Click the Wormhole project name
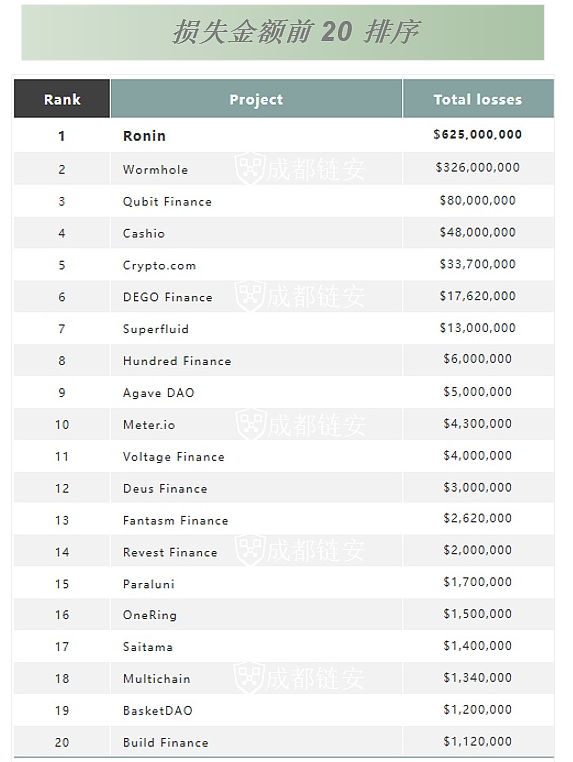Viewport: 573px width, 762px height. tap(156, 170)
